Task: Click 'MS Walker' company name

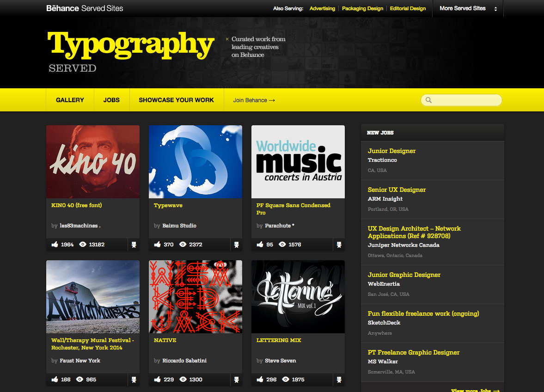Action: pos(383,361)
